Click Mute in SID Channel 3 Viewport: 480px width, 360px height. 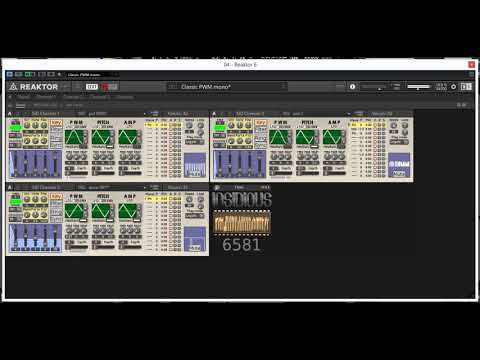click(195, 248)
